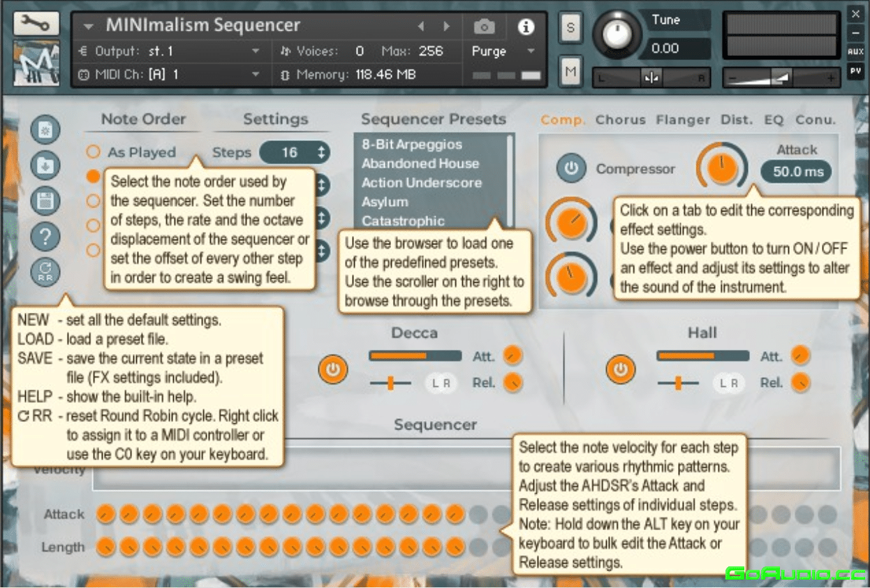Click the camera snapshot icon
The width and height of the screenshot is (870, 588).
coord(484,27)
